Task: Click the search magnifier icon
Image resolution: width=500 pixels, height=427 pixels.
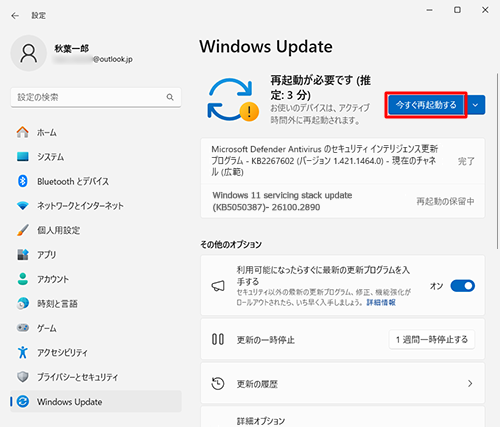Action: [x=170, y=97]
